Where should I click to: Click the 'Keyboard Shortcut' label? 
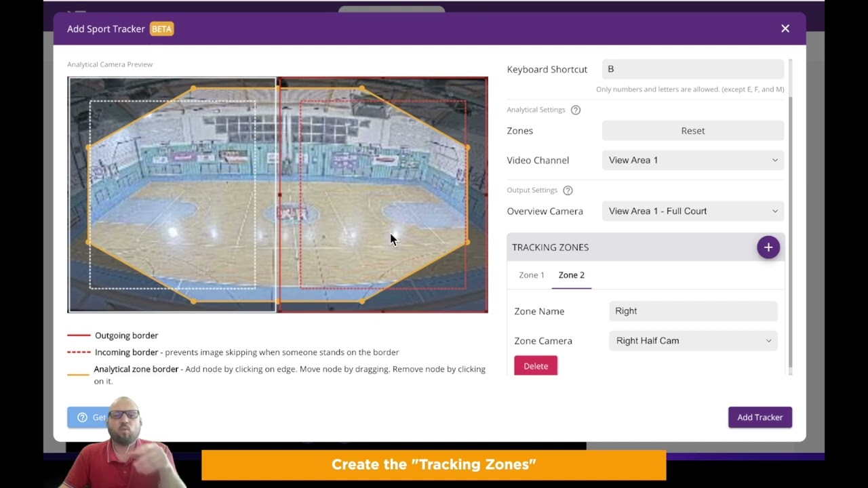[x=547, y=69]
